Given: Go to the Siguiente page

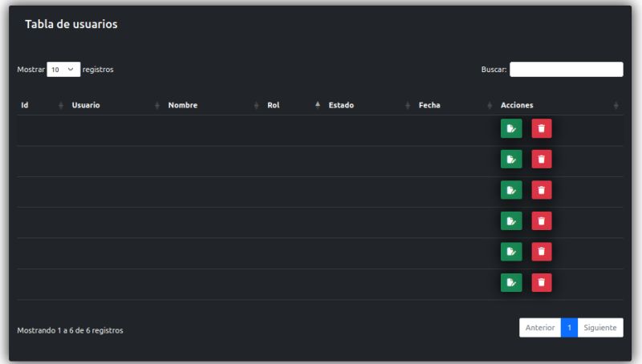Looking at the screenshot, I should pos(600,328).
